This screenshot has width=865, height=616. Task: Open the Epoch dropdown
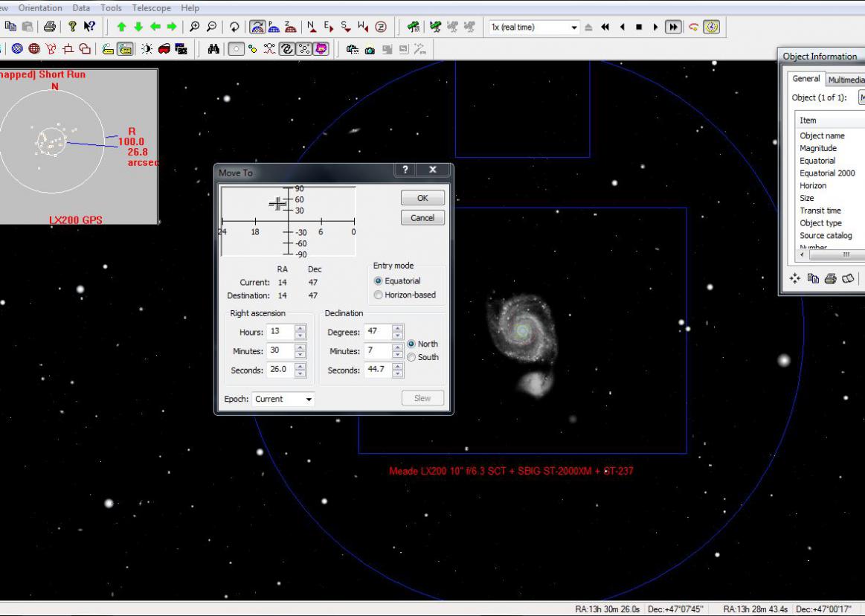pos(308,400)
